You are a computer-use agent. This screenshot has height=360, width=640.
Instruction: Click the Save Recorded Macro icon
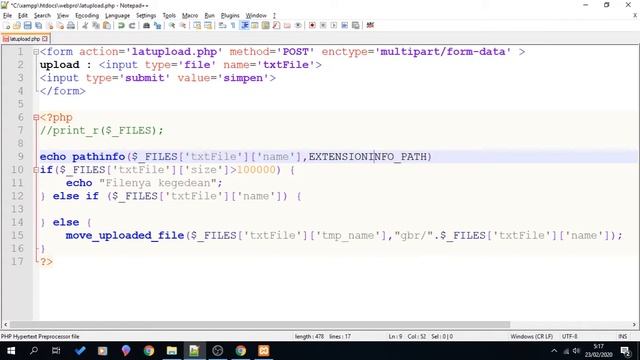[x=356, y=25]
